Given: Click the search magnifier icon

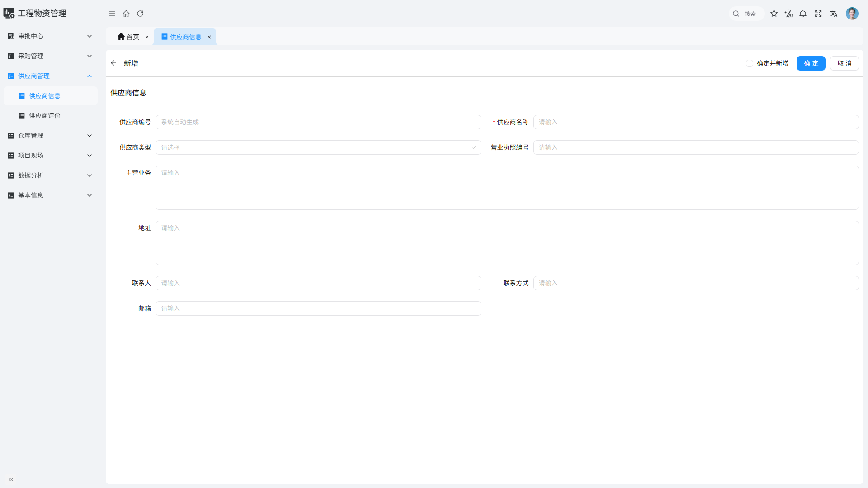Looking at the screenshot, I should [x=736, y=14].
